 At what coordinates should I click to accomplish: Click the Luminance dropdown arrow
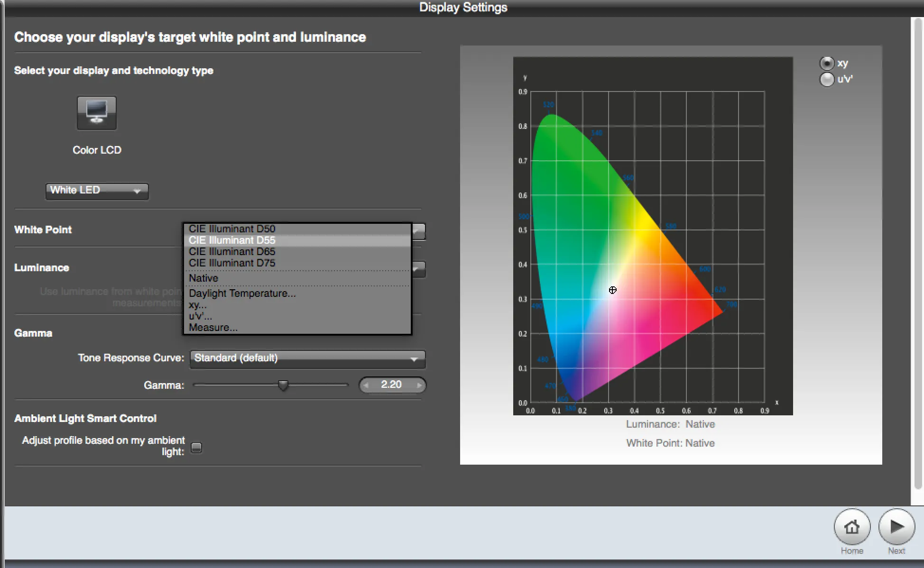pyautogui.click(x=419, y=269)
